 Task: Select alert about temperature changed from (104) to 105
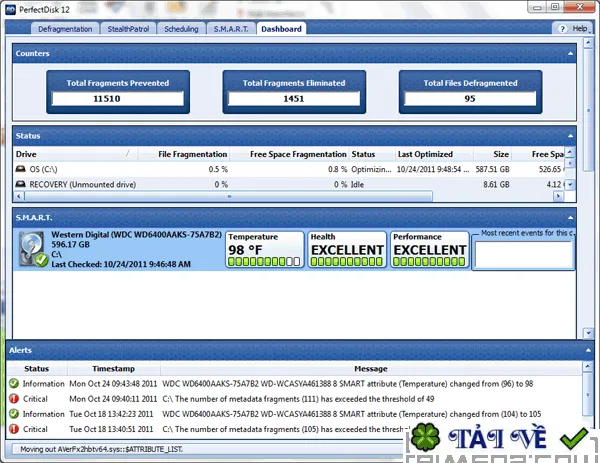[x=352, y=414]
